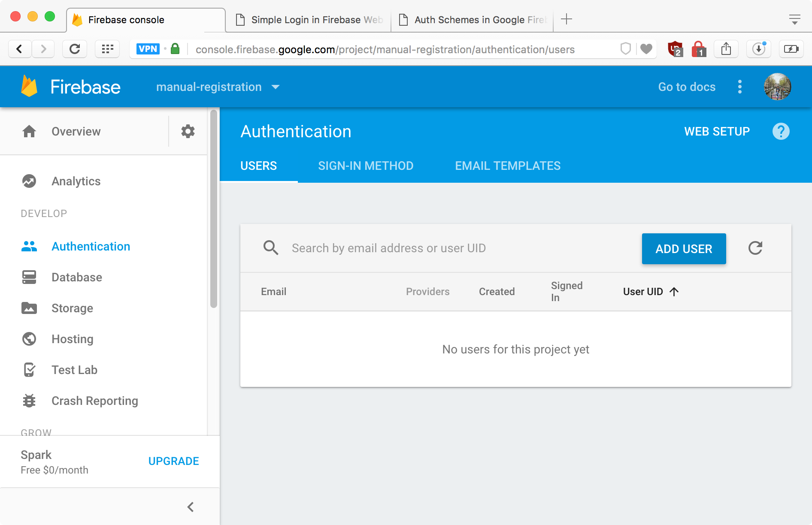
Task: Go back with browser back arrow
Action: pyautogui.click(x=20, y=49)
